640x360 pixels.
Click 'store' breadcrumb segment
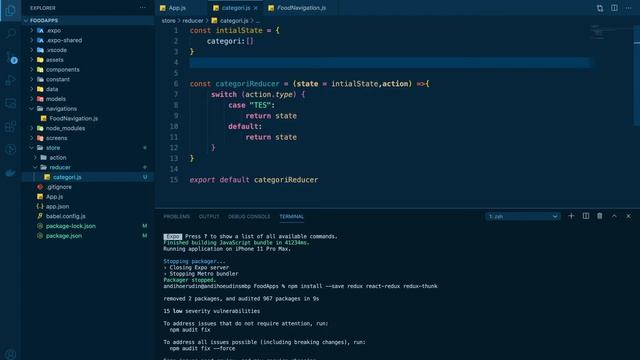[168, 20]
